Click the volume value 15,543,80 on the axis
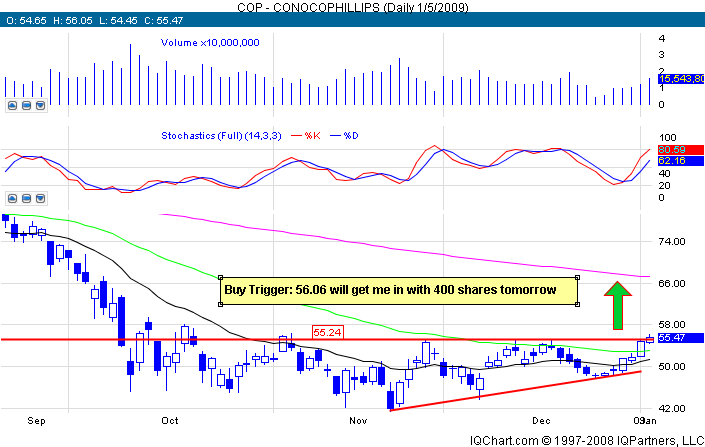 coord(681,79)
